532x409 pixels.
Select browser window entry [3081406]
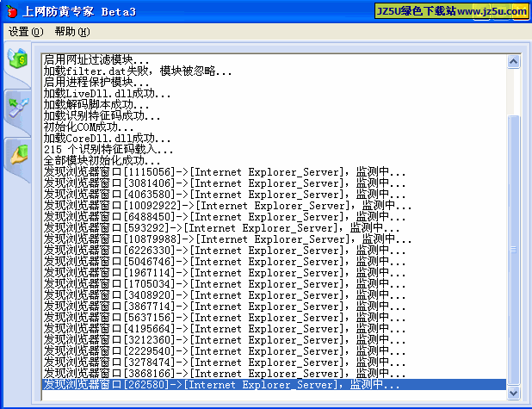[x=274, y=183]
